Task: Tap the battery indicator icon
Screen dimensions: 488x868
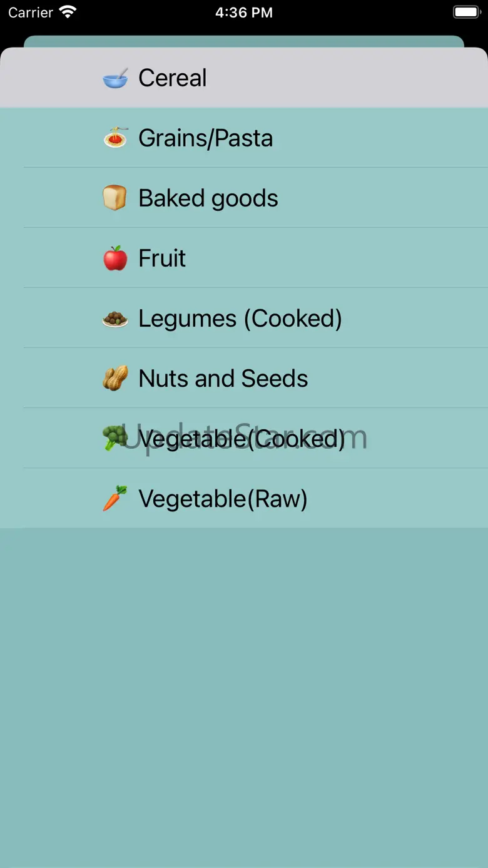Action: [x=466, y=12]
